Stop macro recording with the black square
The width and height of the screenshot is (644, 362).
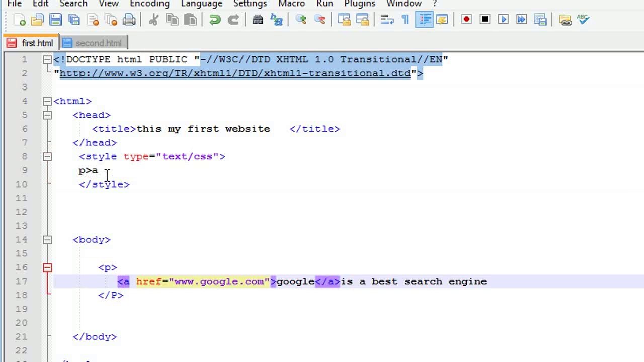point(485,20)
